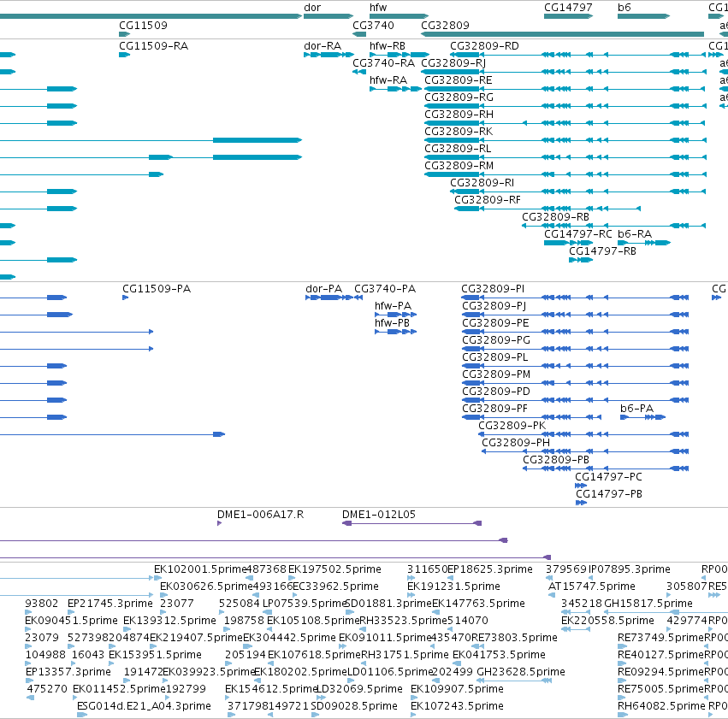Select the CG32809-RM transcript label
Image resolution: width=728 pixels, height=719 pixels.
459,166
